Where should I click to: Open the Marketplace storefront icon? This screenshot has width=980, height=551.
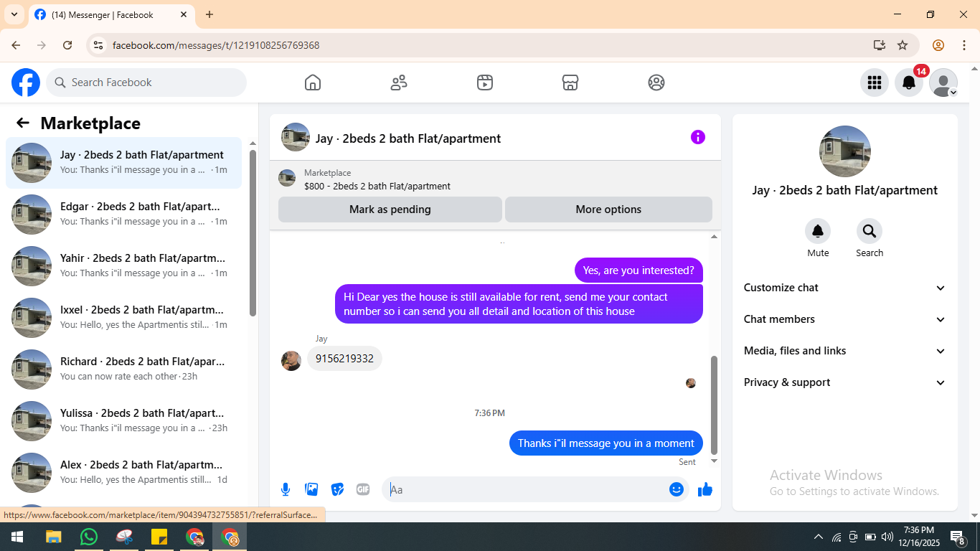coord(570,83)
